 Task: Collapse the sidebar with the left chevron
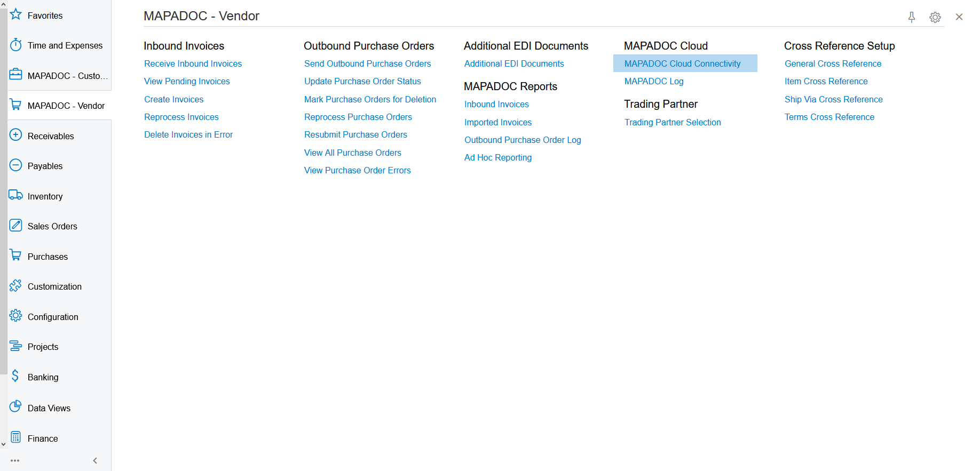pyautogui.click(x=95, y=460)
